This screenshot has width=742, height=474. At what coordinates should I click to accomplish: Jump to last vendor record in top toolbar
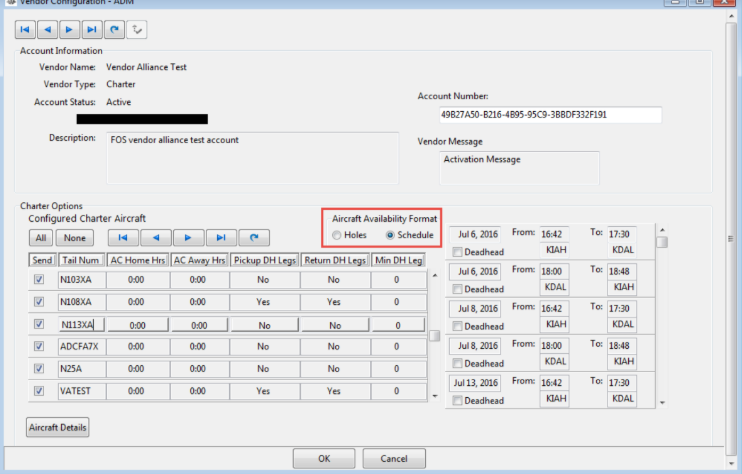[x=91, y=30]
